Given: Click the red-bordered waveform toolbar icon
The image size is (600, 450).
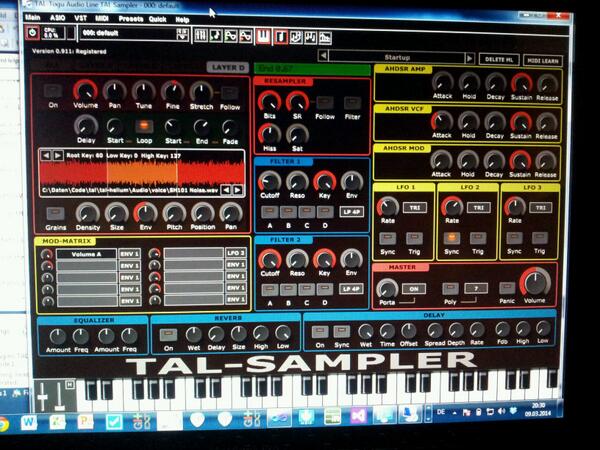Looking at the screenshot, I should coord(245,36).
